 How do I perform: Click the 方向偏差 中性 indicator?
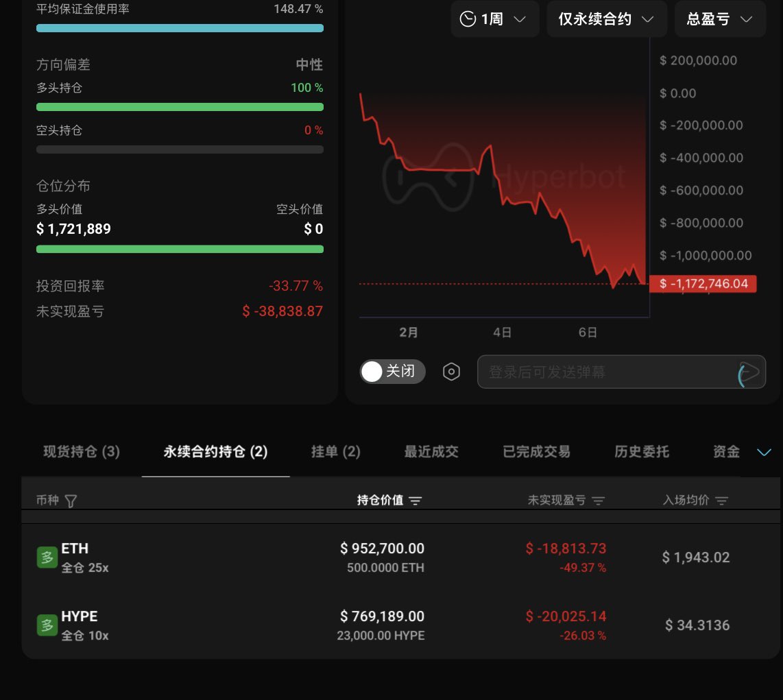[x=309, y=64]
